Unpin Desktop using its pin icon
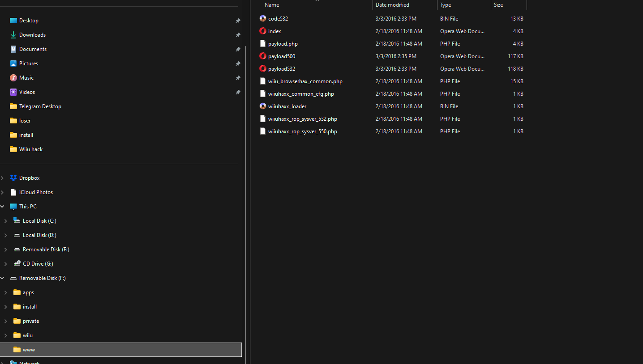Viewport: 643px width, 364px height. [x=238, y=21]
